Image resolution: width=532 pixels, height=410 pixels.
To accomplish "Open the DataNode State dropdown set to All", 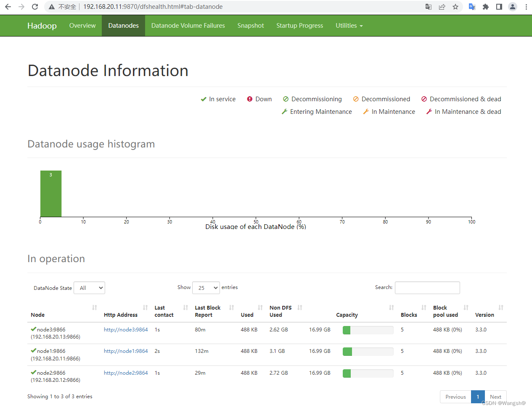I will (x=89, y=288).
